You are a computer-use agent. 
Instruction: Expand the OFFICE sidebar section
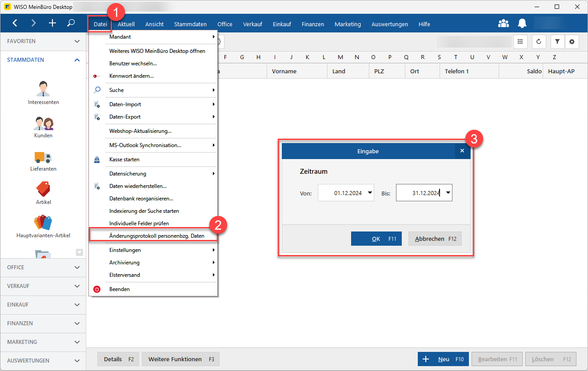click(x=43, y=267)
